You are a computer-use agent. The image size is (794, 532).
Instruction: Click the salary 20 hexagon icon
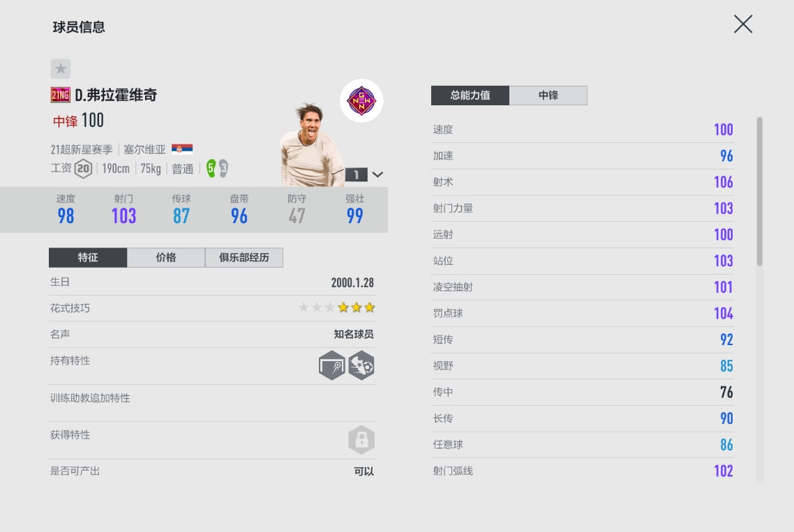84,169
